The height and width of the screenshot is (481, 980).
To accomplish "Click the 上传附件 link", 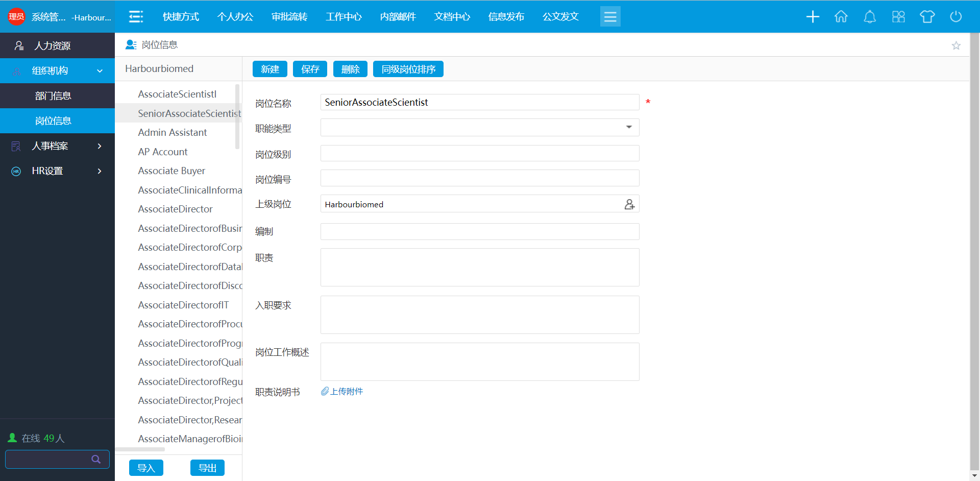I will (346, 392).
